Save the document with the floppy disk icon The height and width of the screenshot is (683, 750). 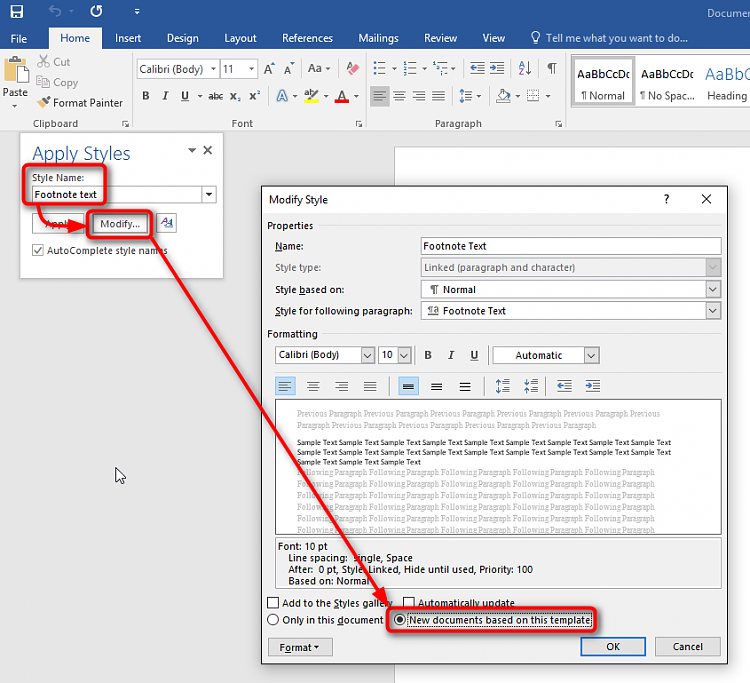pyautogui.click(x=17, y=11)
